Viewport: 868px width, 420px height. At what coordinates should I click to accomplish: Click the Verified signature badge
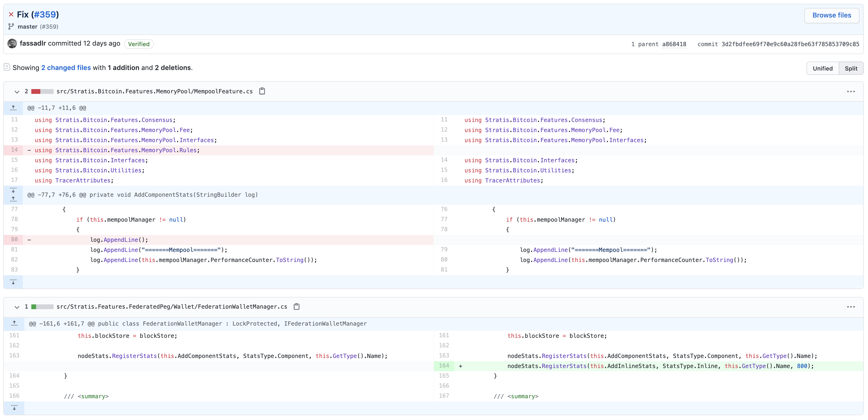tap(138, 44)
